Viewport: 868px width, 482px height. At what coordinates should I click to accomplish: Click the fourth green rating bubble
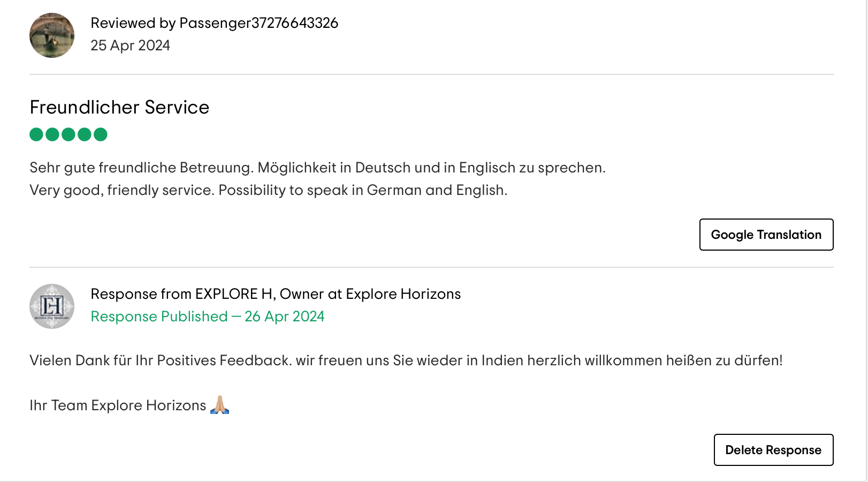point(85,134)
